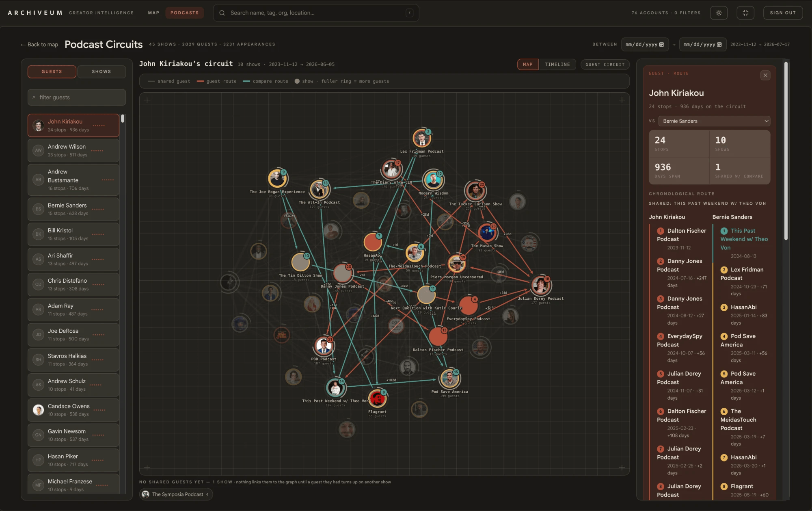812x511 pixels.
Task: Open the Podcasts navigation tab
Action: [185, 13]
